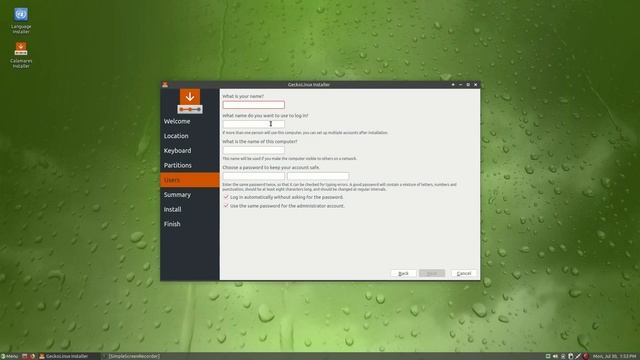
Task: Open the Language Installer desktop icon
Action: [x=21, y=20]
